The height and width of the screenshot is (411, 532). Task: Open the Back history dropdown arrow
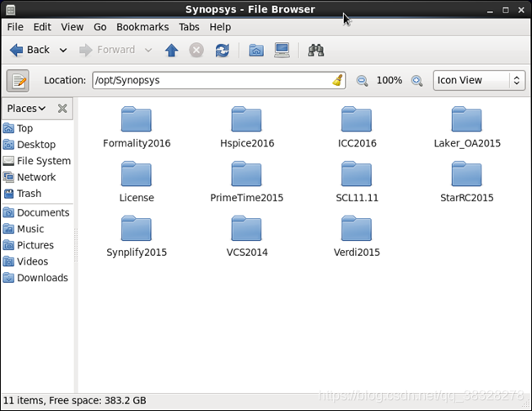click(63, 51)
